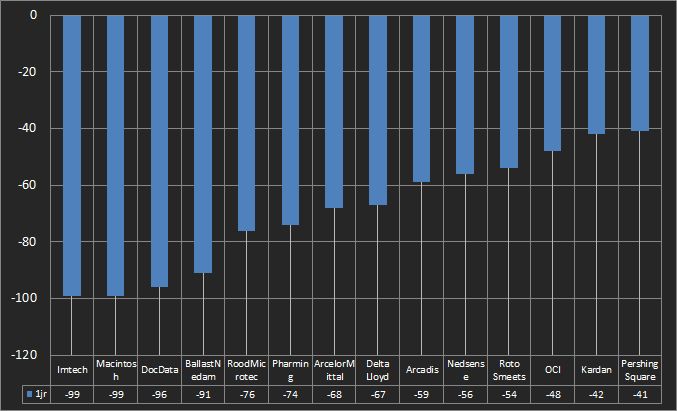The width and height of the screenshot is (677, 411).
Task: Select the BallastNedam bar
Action: coord(203,144)
